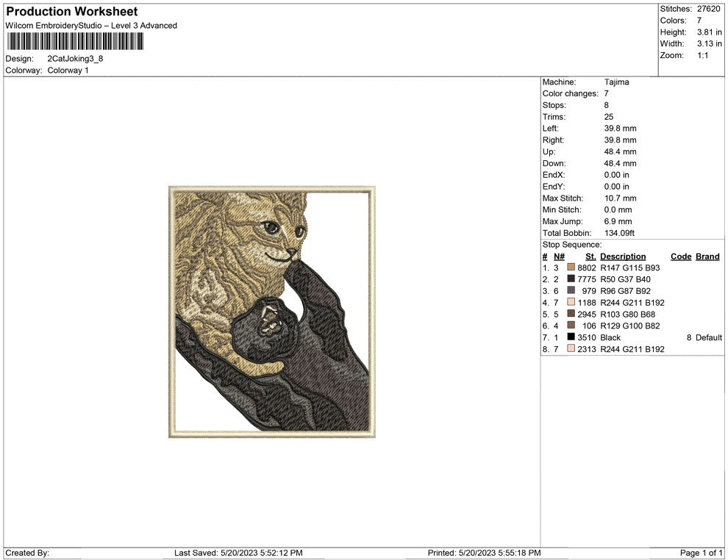The width and height of the screenshot is (728, 560).
Task: Click description 'R96 G87 B92'
Action: [625, 290]
